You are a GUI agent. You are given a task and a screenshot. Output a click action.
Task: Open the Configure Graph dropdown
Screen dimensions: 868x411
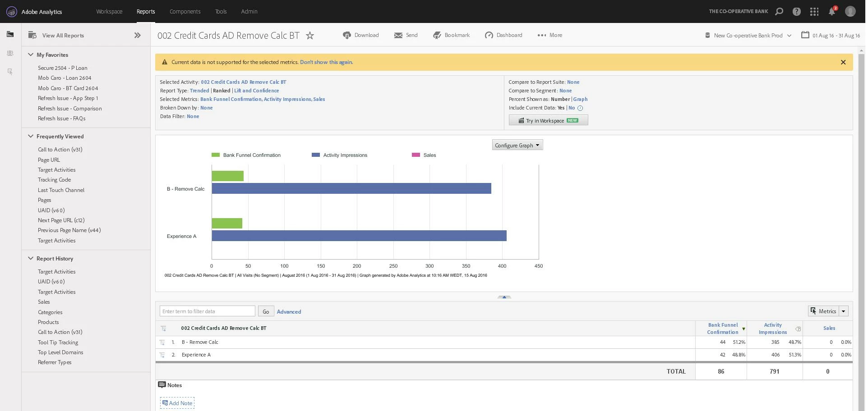(x=517, y=145)
